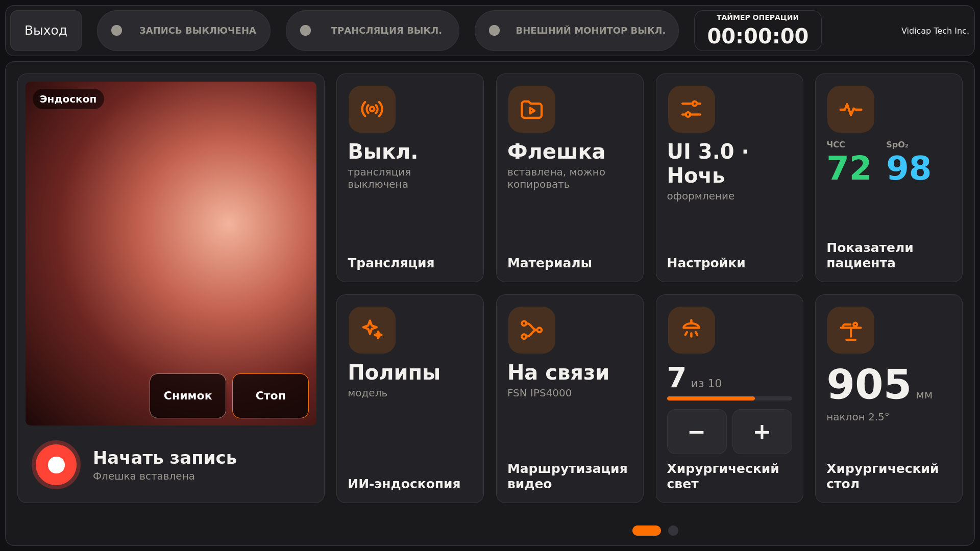
Task: Click the Флешка вставлена status text
Action: pyautogui.click(x=144, y=477)
